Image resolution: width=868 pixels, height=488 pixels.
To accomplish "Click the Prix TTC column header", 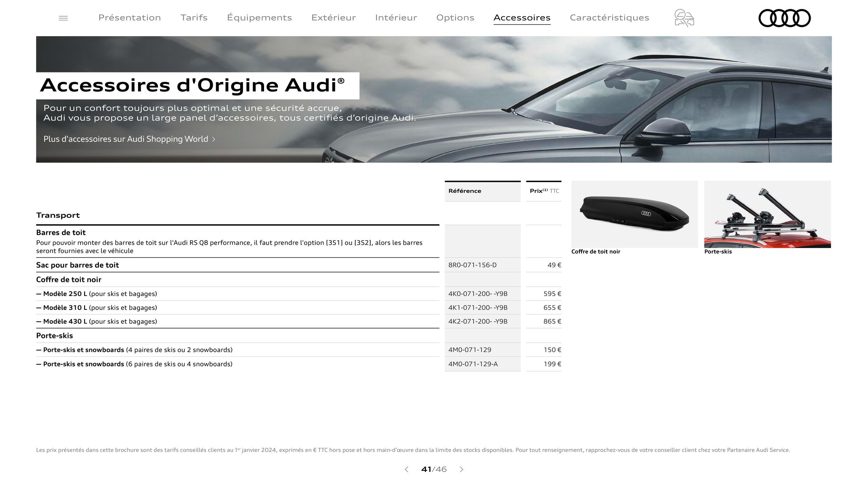I will click(x=544, y=191).
